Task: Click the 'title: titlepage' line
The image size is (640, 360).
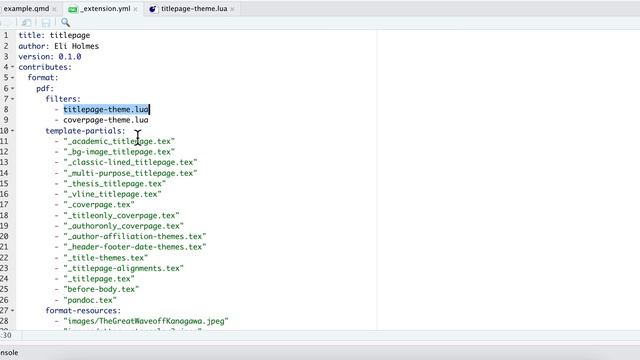Action: [x=54, y=36]
